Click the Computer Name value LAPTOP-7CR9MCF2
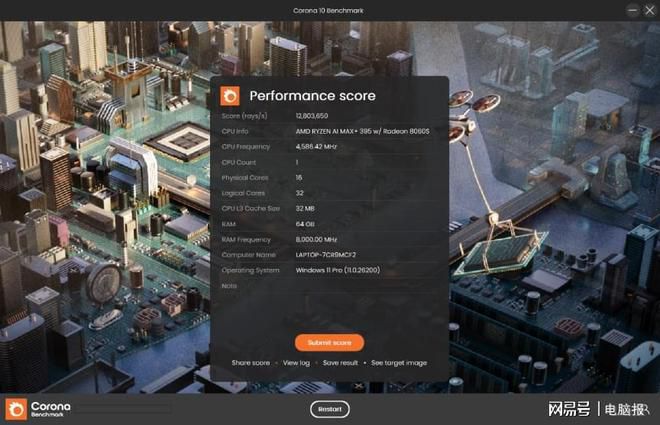Image resolution: width=660 pixels, height=425 pixels. (326, 255)
